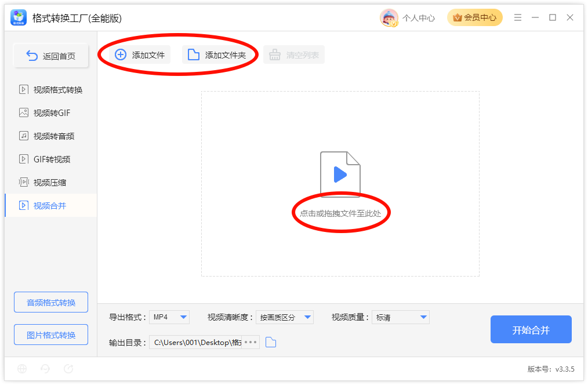
Task: Open the hamburger menu icon
Action: (x=517, y=17)
